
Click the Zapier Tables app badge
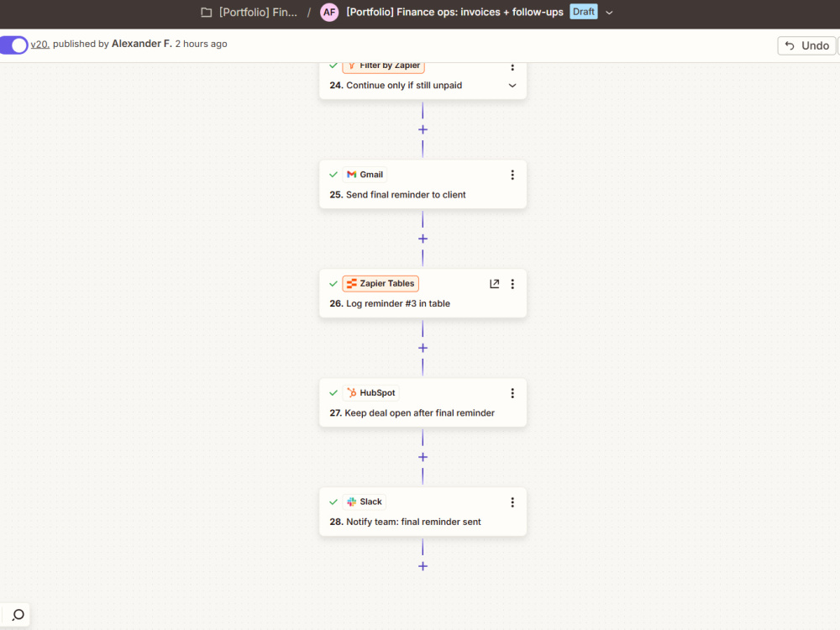point(381,283)
